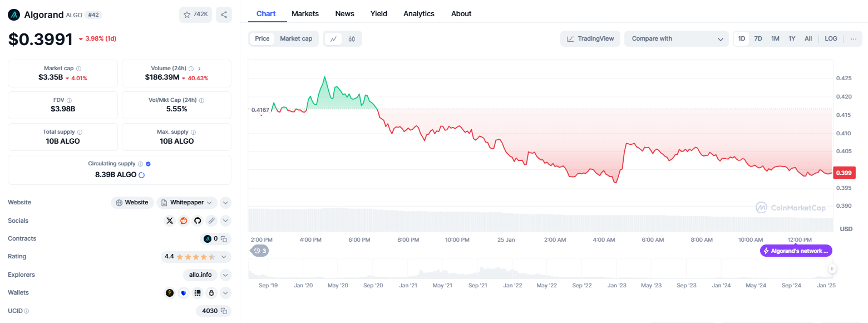Click the blue verified badge by Circulating supply
Image resolution: width=868 pixels, height=323 pixels.
coord(148,164)
